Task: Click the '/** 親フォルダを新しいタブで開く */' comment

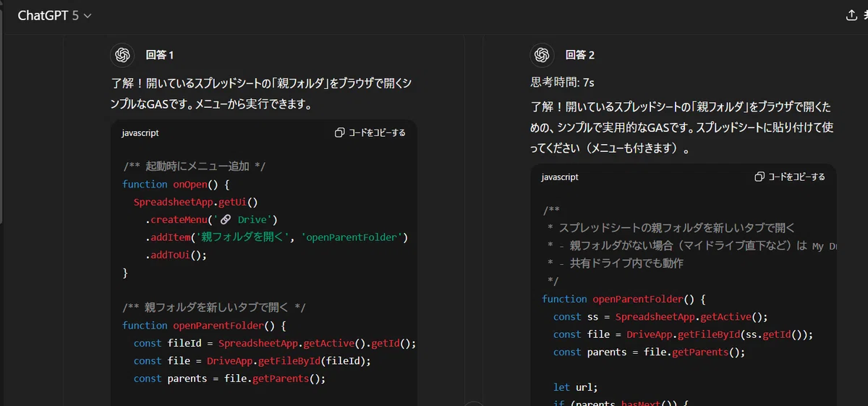Action: point(214,308)
